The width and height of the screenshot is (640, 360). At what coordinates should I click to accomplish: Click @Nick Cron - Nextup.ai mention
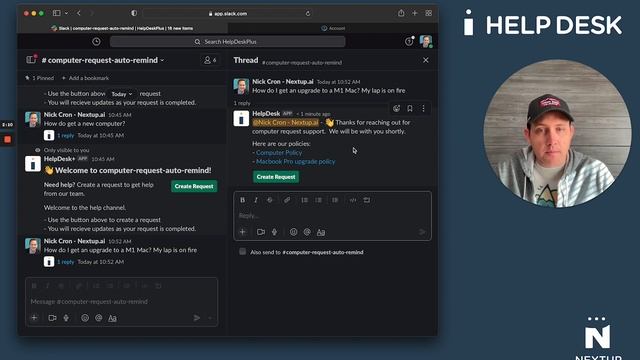[285, 122]
